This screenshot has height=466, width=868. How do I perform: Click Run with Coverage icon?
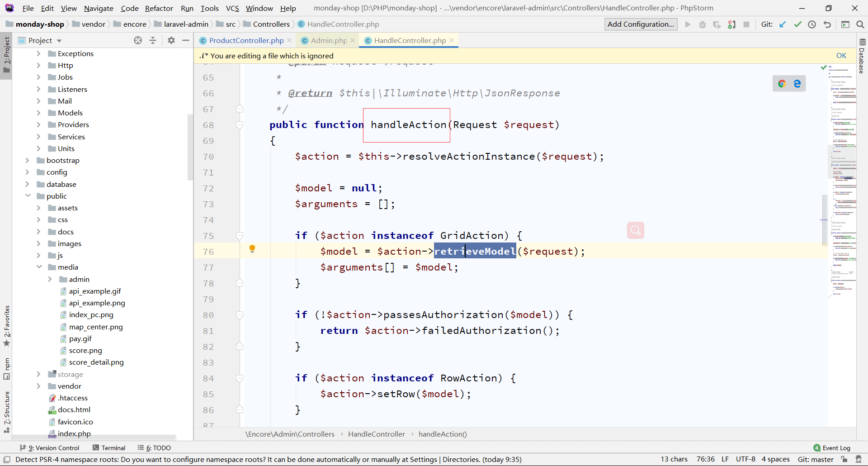(717, 24)
